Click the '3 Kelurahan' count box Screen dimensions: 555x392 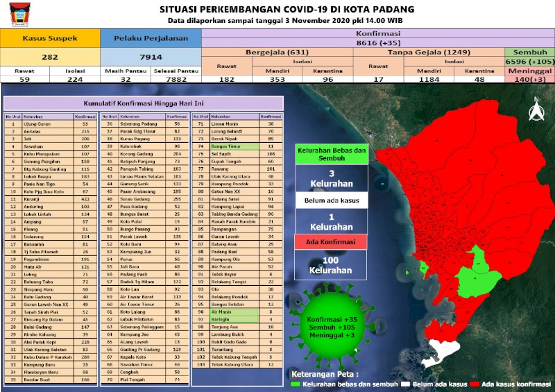[332, 178]
